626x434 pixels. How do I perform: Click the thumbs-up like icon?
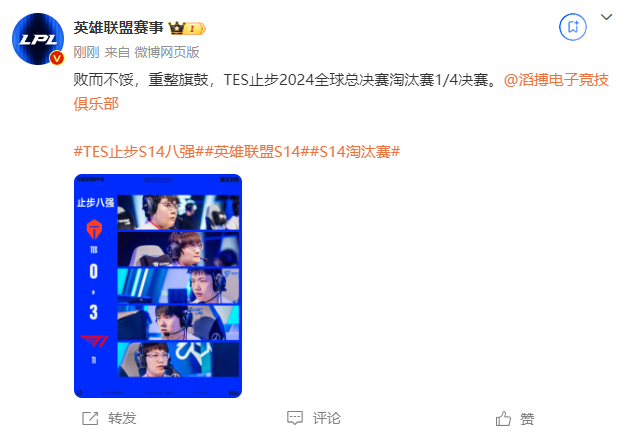pyautogui.click(x=503, y=418)
